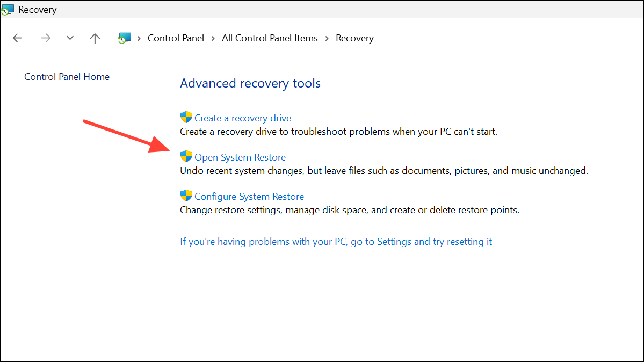Click the shield icon beside Create a recovery drive
Viewport: 644px width, 362px height.
pos(186,117)
